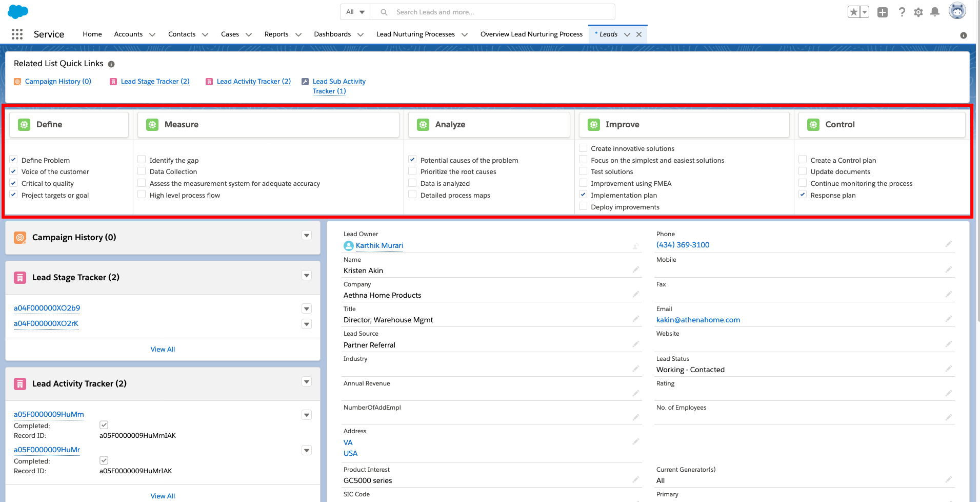The image size is (980, 502).
Task: Switch to the Overview Lead Nurturing Process tab
Action: 531,34
